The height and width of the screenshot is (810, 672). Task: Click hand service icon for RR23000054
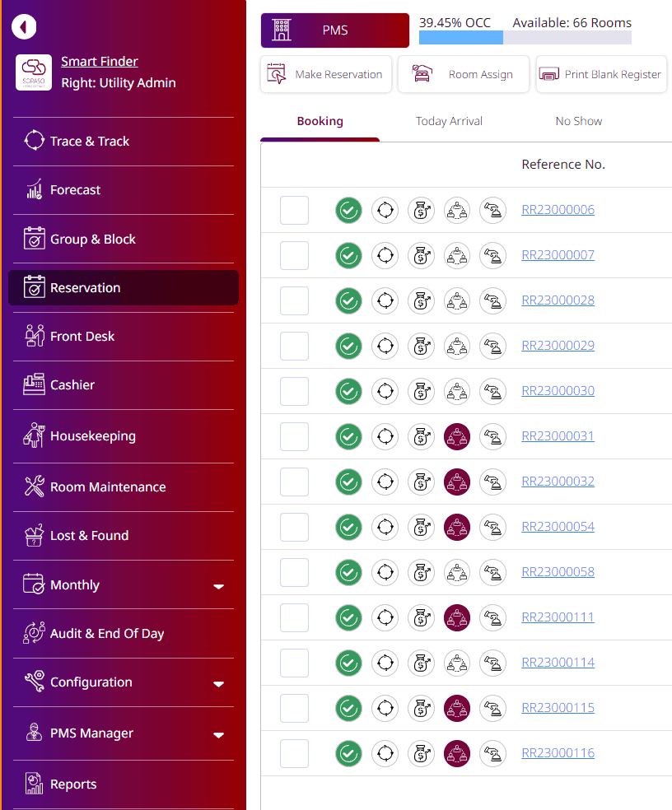(x=492, y=527)
